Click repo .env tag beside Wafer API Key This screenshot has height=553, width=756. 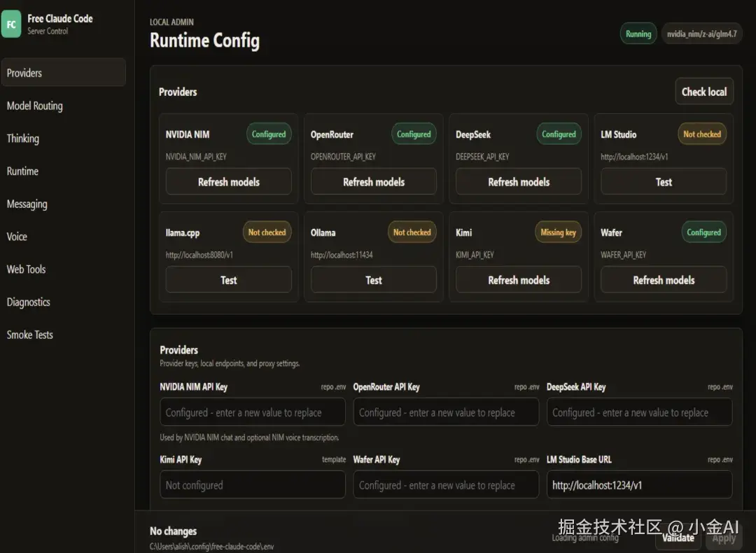[x=526, y=459]
